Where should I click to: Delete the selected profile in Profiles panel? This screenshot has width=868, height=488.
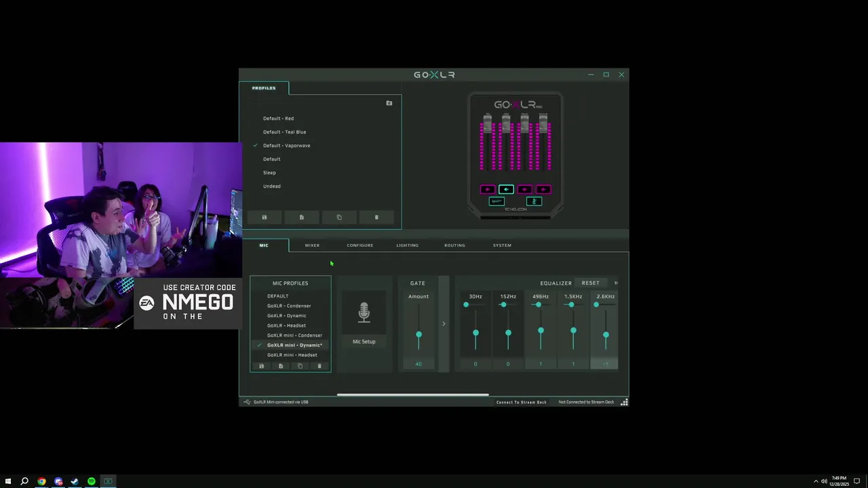(376, 217)
